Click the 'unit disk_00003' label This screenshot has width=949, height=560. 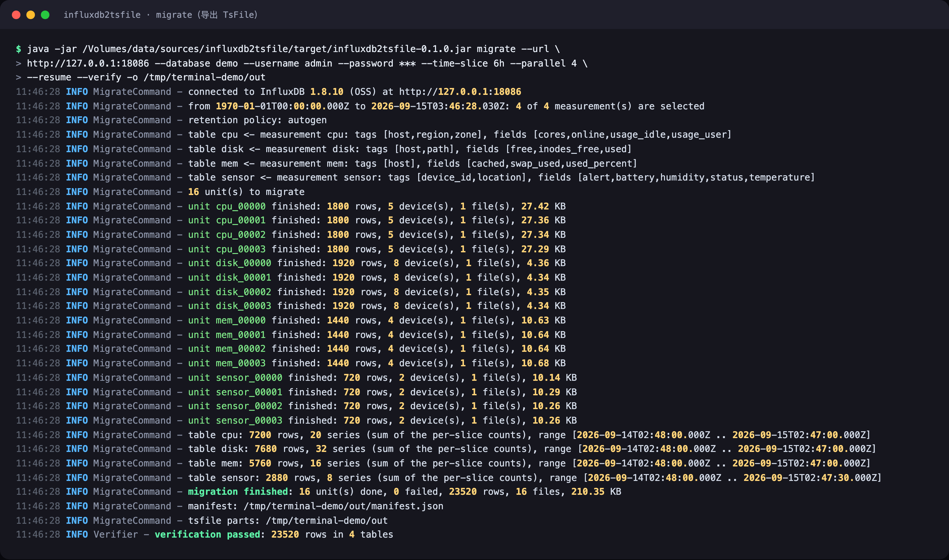pos(230,306)
